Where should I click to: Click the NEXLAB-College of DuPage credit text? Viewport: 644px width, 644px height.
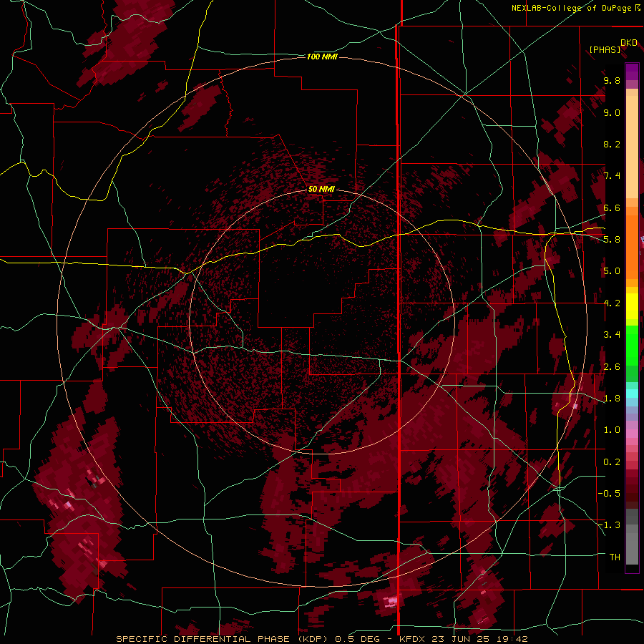572,8
